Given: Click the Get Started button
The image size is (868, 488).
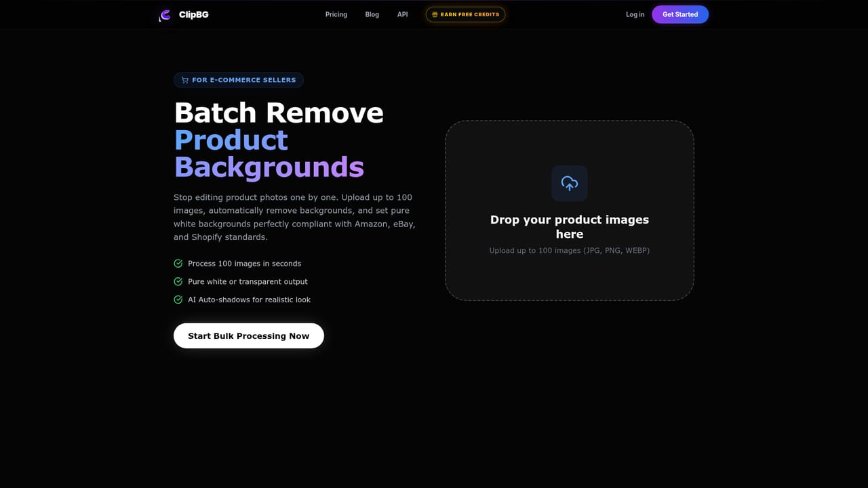Looking at the screenshot, I should coord(680,14).
